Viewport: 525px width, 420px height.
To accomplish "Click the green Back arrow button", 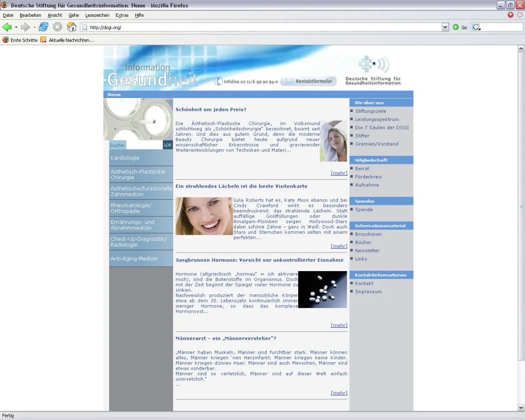I will pyautogui.click(x=7, y=27).
